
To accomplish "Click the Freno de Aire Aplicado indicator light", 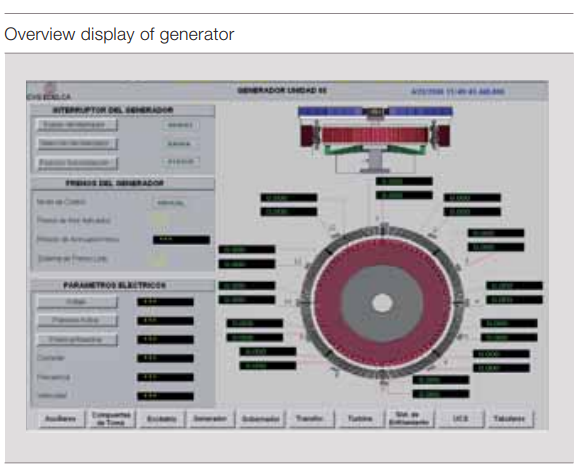I will point(159,219).
